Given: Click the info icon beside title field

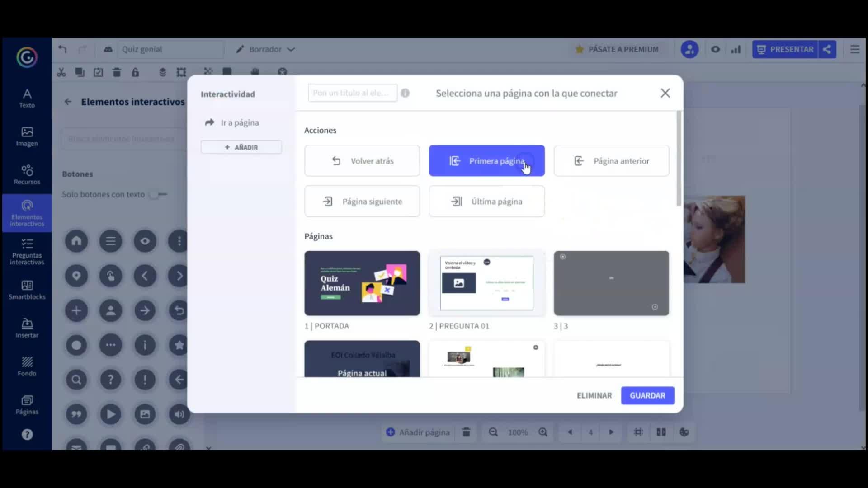Looking at the screenshot, I should coord(405,93).
